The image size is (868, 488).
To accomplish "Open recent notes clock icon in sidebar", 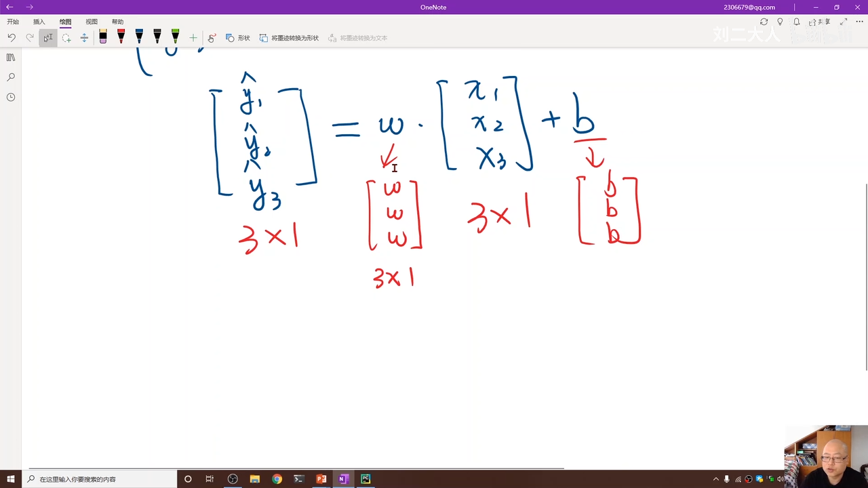I will coord(11,97).
